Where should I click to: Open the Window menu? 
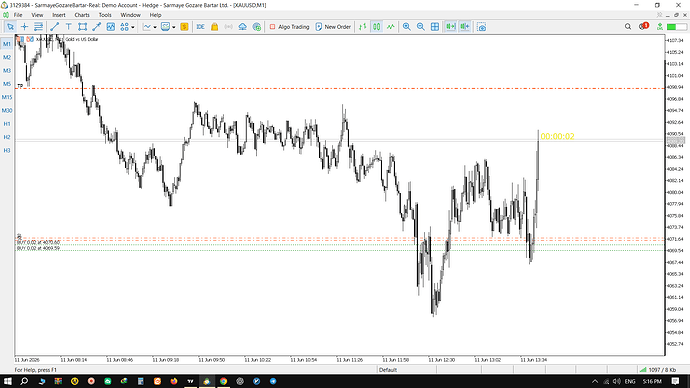pyautogui.click(x=130, y=15)
